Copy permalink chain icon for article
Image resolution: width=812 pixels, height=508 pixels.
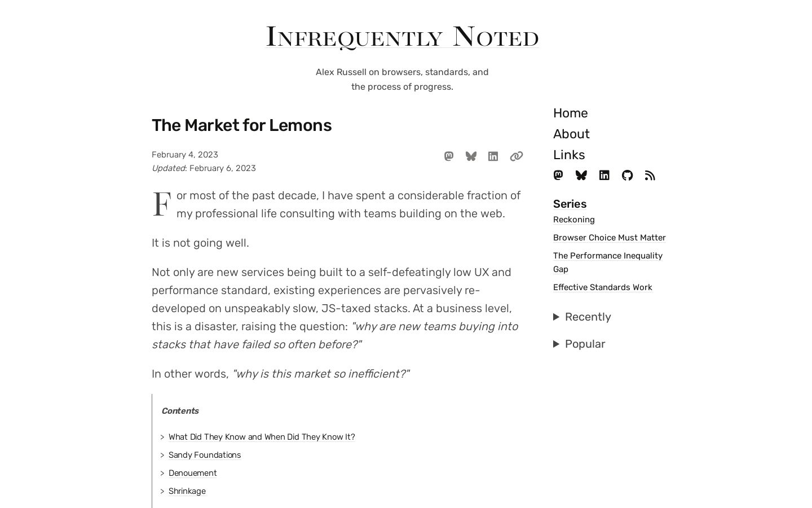517,156
